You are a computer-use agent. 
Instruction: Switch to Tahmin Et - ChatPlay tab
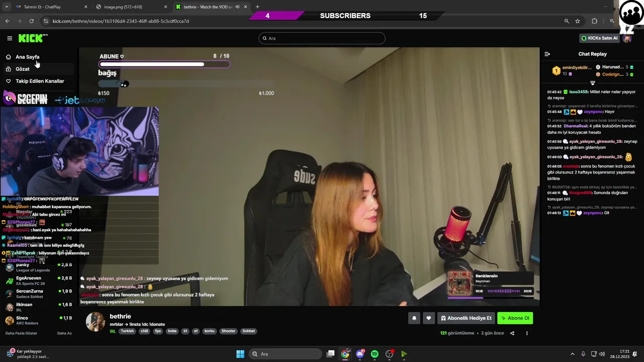(51, 7)
